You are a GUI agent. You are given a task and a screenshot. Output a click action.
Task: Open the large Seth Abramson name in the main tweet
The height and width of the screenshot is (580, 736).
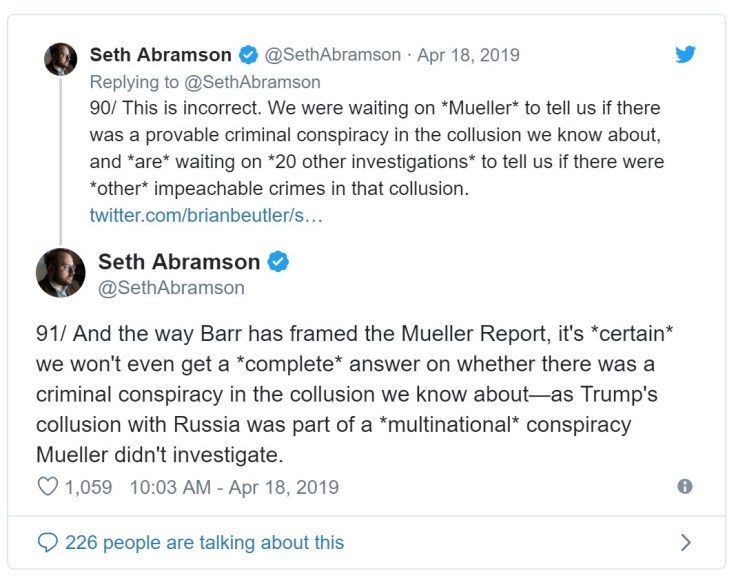click(179, 262)
